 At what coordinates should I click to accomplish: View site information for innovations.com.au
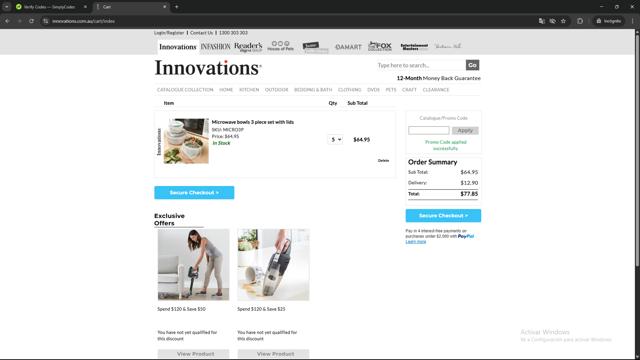coord(46,21)
